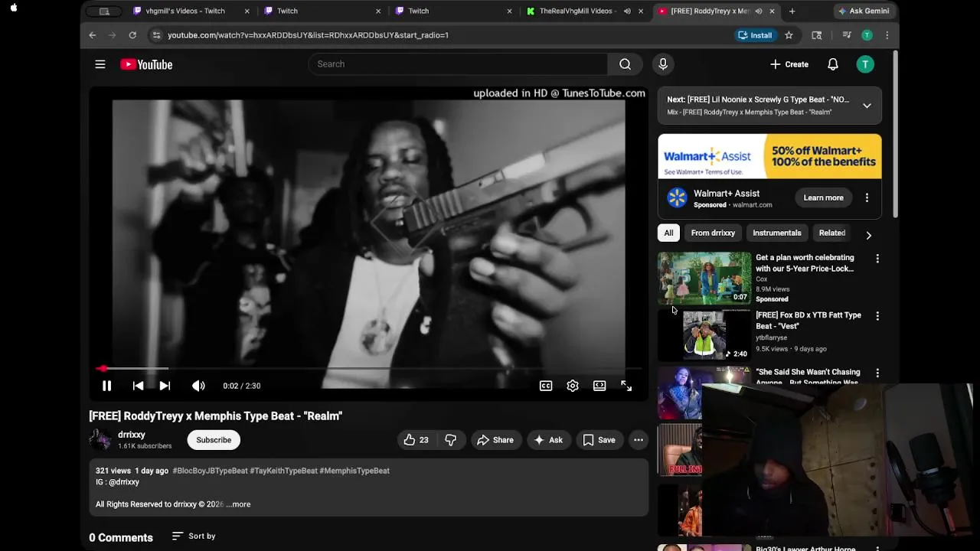This screenshot has width=980, height=551.
Task: Click Learn more on Walmart+ ad
Action: click(823, 197)
